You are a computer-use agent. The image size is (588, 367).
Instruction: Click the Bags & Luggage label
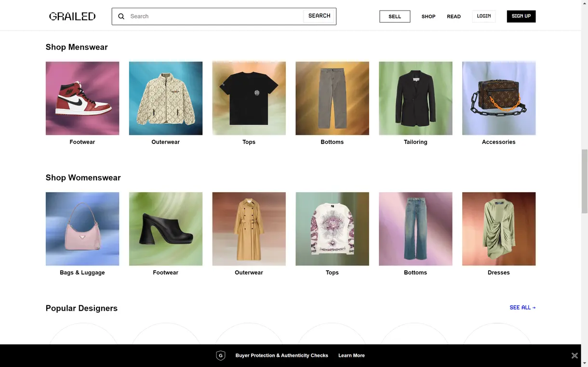coord(82,273)
